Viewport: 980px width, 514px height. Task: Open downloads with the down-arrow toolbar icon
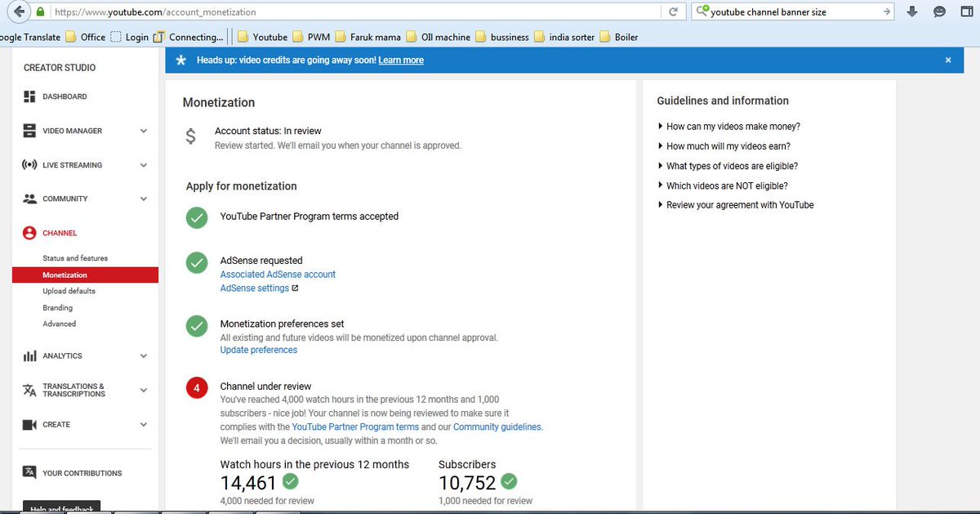click(913, 11)
